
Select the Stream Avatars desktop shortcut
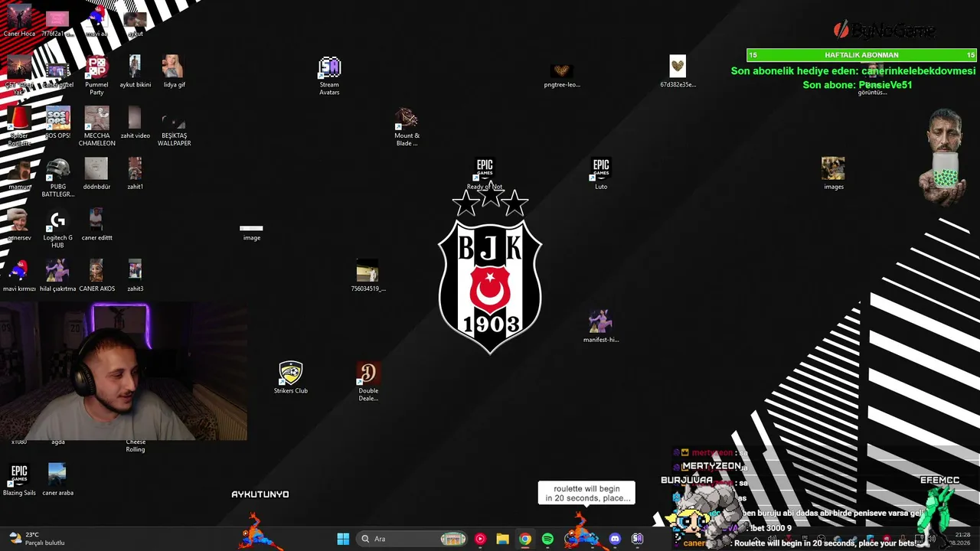point(329,76)
